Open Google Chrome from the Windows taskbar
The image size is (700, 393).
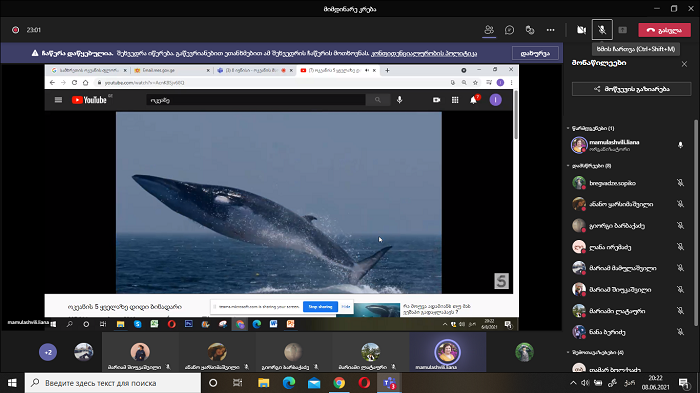[339, 383]
